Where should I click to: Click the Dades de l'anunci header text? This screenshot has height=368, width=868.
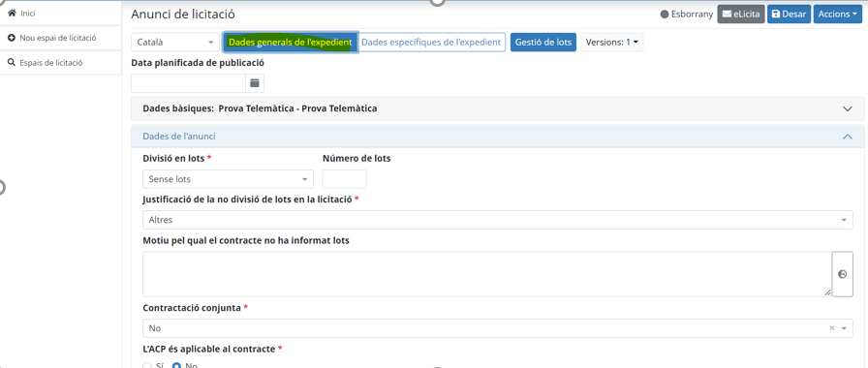(179, 137)
